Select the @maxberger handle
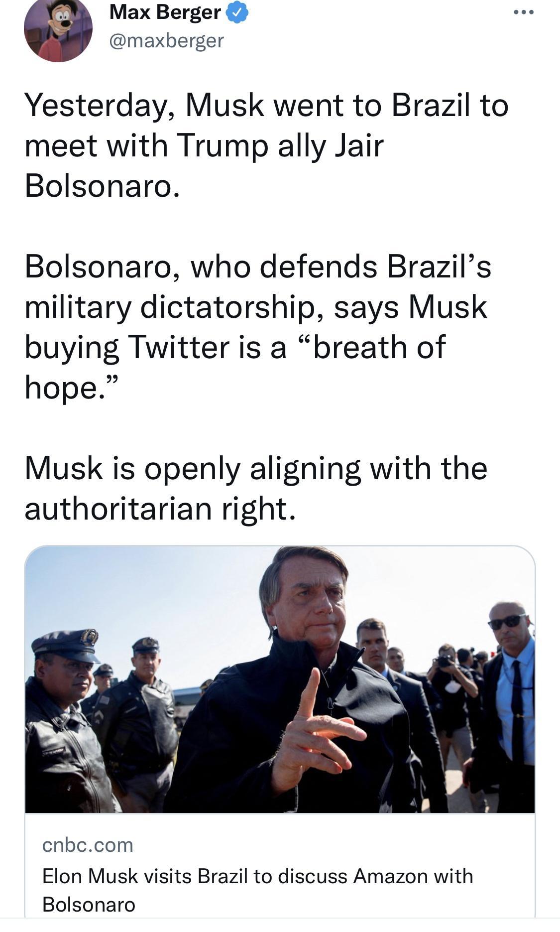The width and height of the screenshot is (560, 932). coord(164,41)
